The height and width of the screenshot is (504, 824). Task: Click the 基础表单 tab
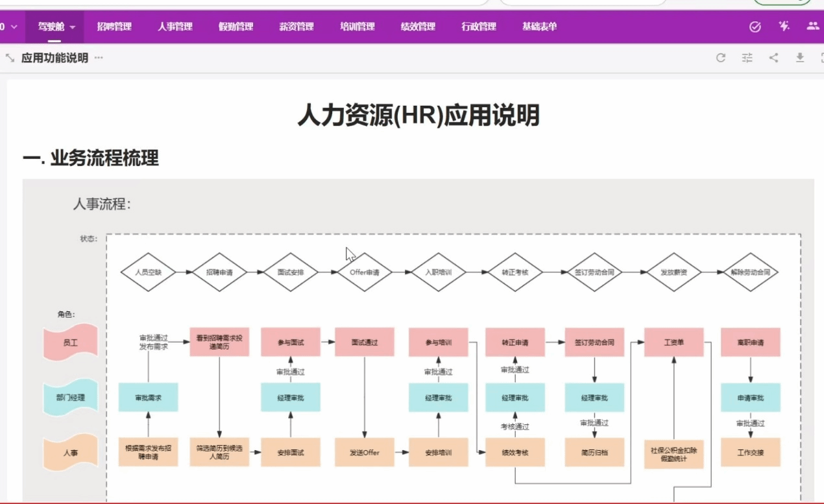pyautogui.click(x=539, y=27)
